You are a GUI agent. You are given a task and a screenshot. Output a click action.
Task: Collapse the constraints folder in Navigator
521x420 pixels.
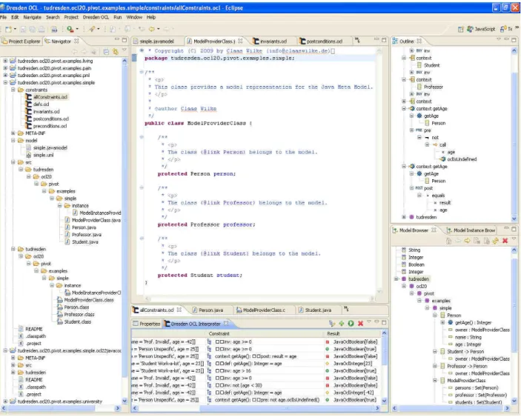(13, 90)
